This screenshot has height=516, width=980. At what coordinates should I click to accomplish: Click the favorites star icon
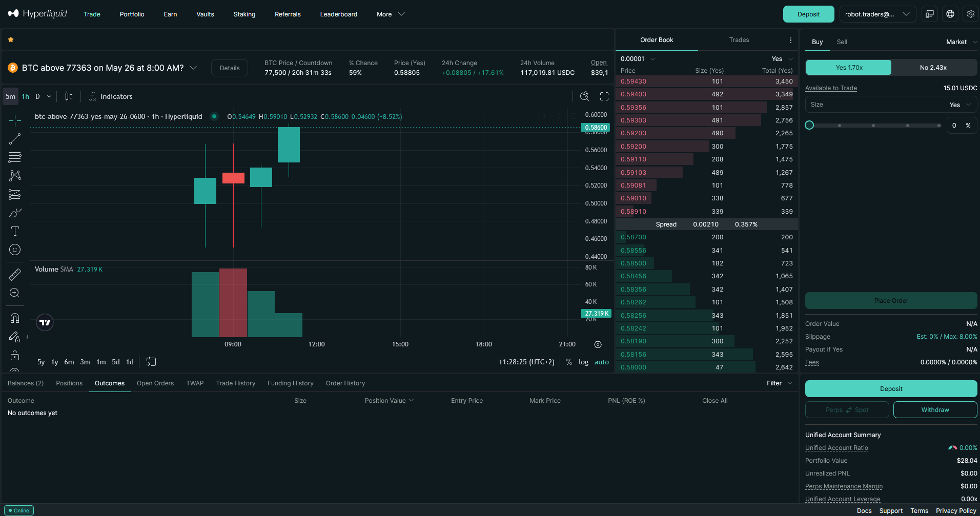[x=11, y=39]
